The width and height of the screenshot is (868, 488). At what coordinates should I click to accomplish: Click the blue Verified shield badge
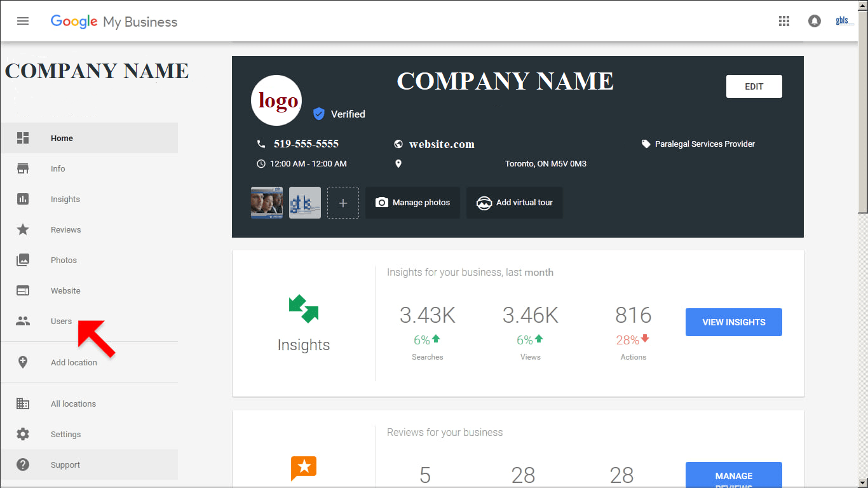click(319, 114)
